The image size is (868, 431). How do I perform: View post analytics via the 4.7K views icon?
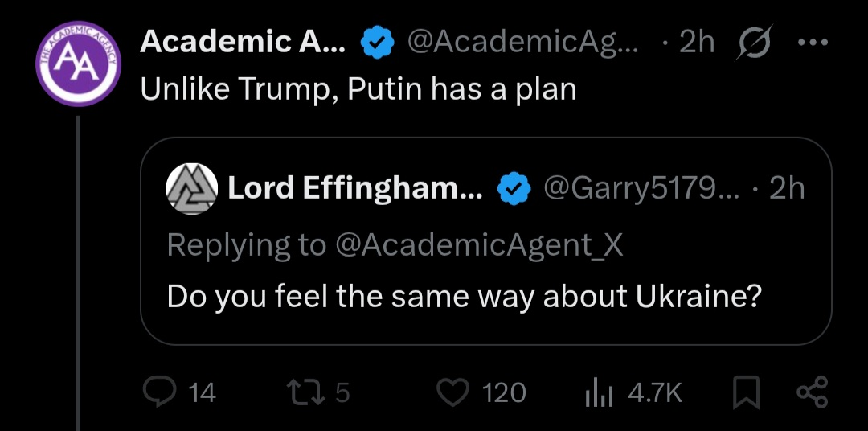(599, 392)
